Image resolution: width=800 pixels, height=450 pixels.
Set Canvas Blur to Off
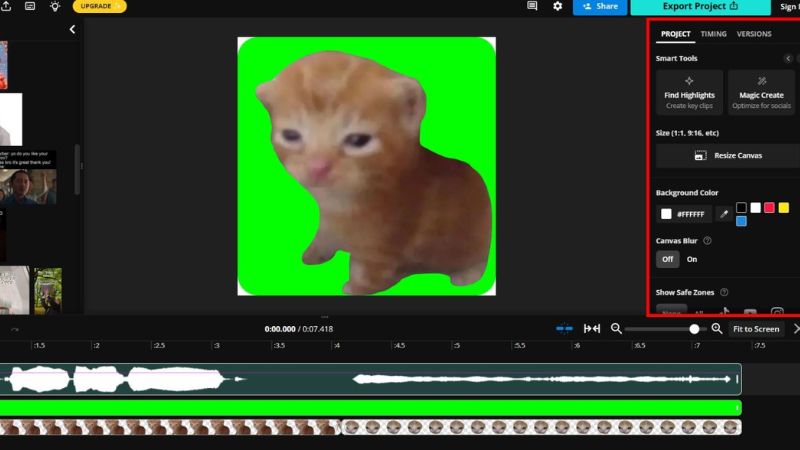pos(667,259)
